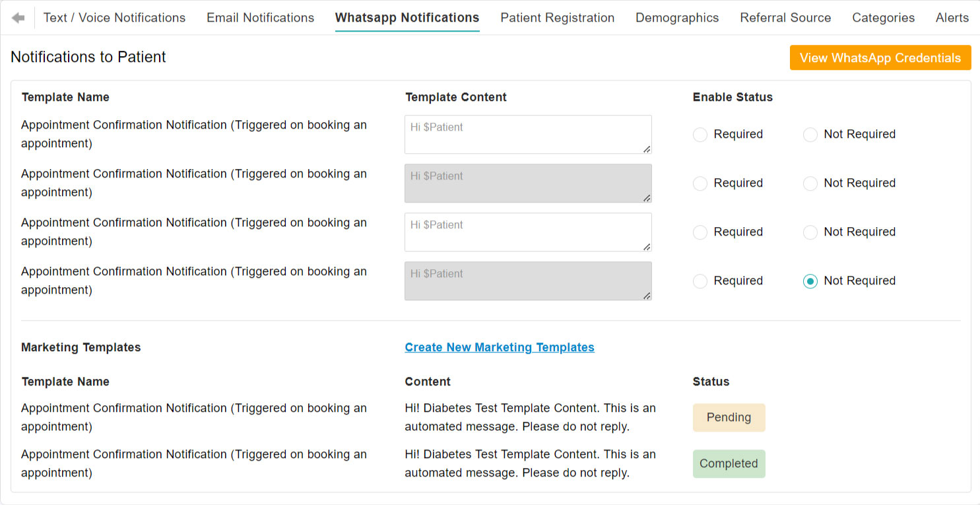Open the Alerts tab
Screen dimensions: 980x505
click(x=952, y=18)
